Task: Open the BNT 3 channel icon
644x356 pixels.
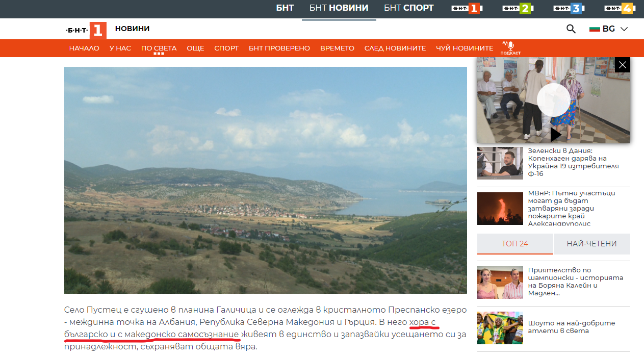Action: 569,8
